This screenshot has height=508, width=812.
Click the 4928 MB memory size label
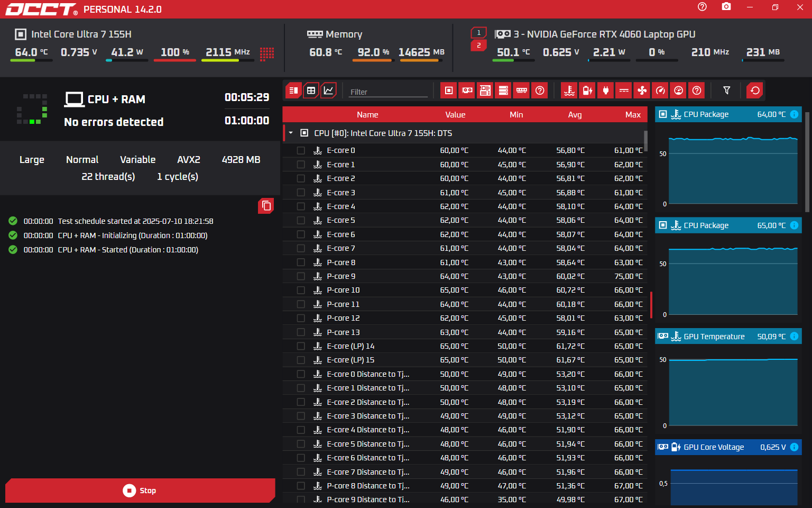pyautogui.click(x=241, y=160)
